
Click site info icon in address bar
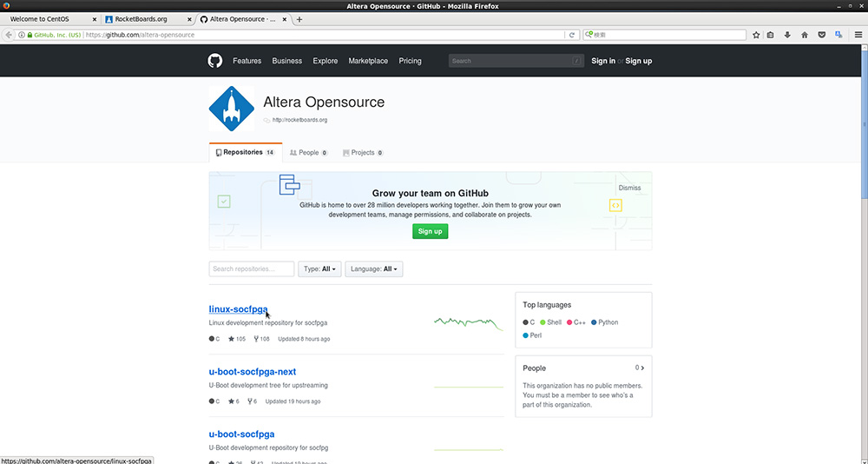(22, 35)
